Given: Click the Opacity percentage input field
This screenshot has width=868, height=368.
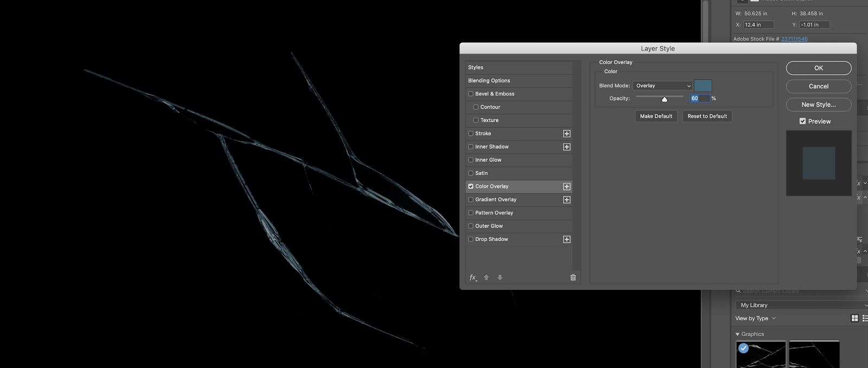Looking at the screenshot, I should pyautogui.click(x=699, y=99).
